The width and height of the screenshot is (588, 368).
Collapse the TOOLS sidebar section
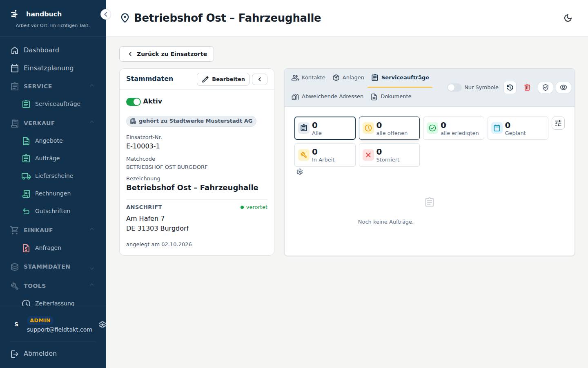53,286
